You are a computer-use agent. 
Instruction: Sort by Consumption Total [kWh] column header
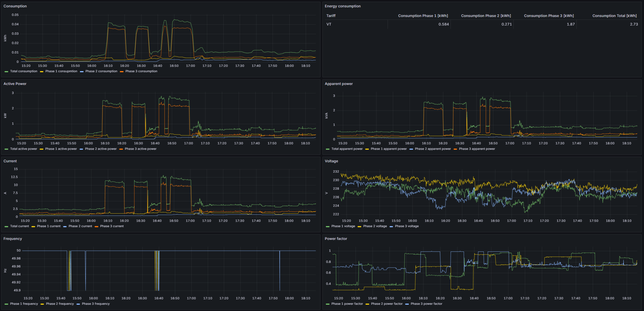(x=614, y=16)
